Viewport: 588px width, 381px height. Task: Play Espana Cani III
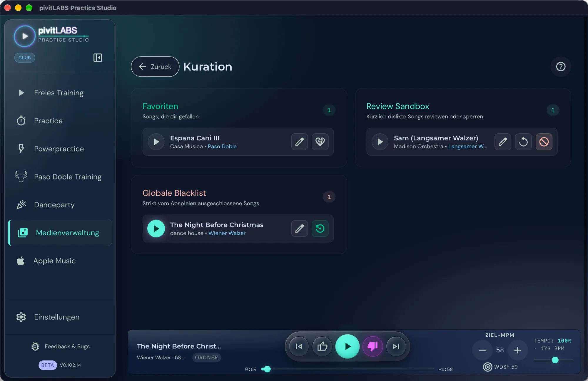click(156, 142)
